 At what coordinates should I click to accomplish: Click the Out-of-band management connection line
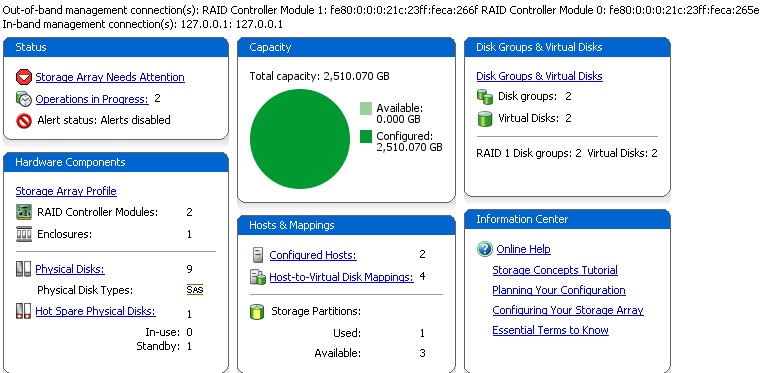coord(381,11)
